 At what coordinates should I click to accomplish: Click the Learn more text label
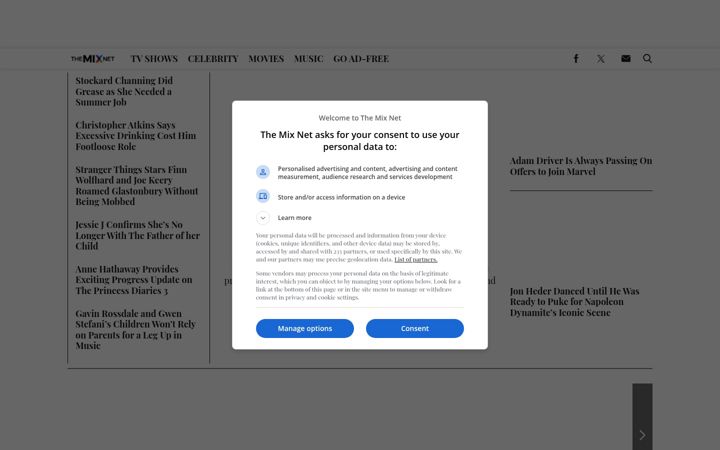point(294,218)
